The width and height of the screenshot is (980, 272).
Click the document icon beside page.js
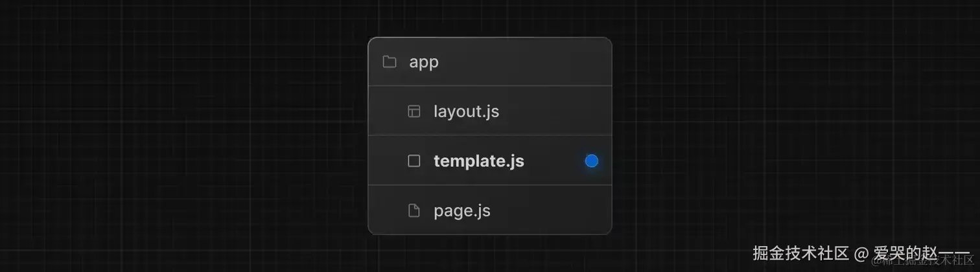[x=414, y=210]
